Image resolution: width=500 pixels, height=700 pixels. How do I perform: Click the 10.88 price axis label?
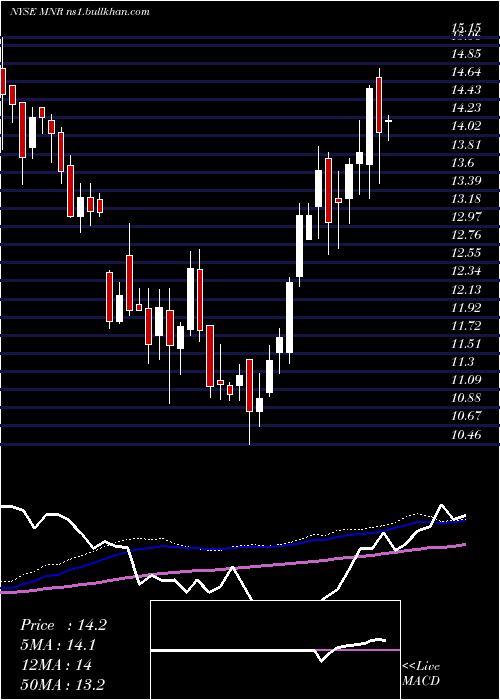coord(466,398)
